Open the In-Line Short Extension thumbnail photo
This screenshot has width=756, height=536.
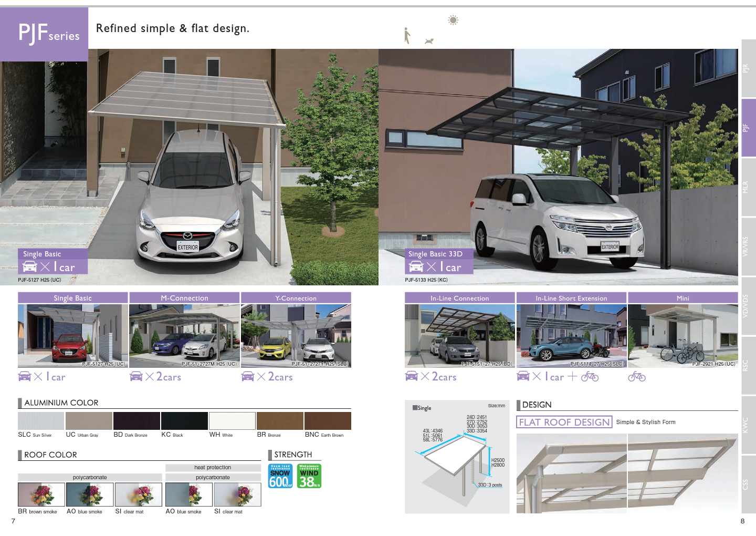(571, 336)
